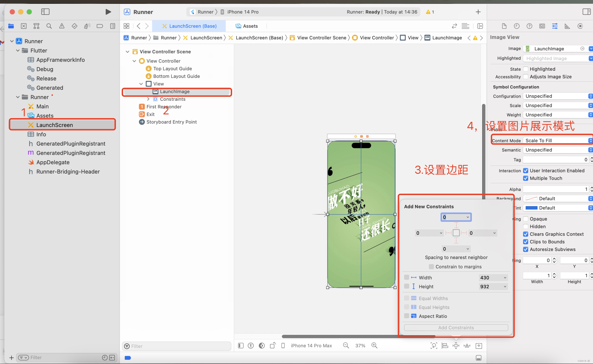593x364 pixels.
Task: Zoom in the storyboard canvas
Action: (x=374, y=345)
